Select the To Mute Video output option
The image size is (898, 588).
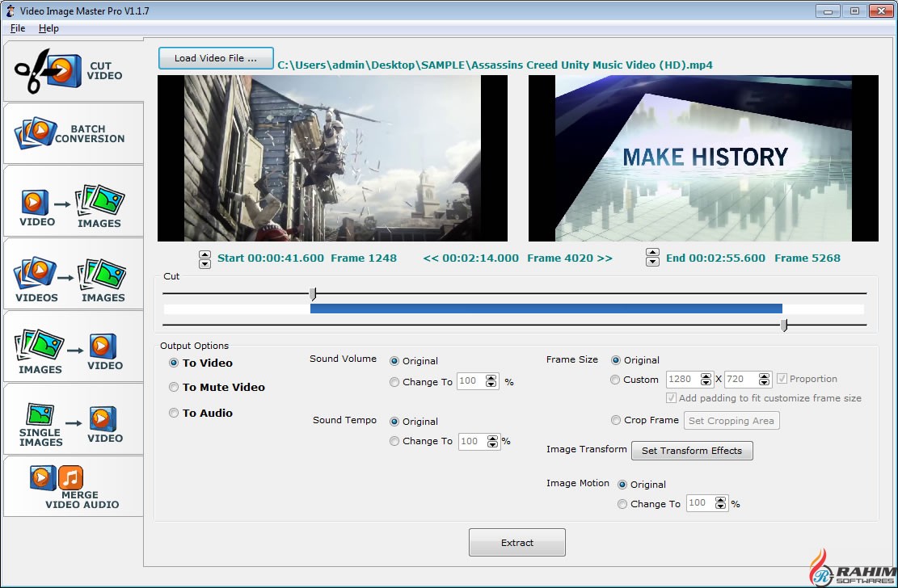click(x=174, y=388)
